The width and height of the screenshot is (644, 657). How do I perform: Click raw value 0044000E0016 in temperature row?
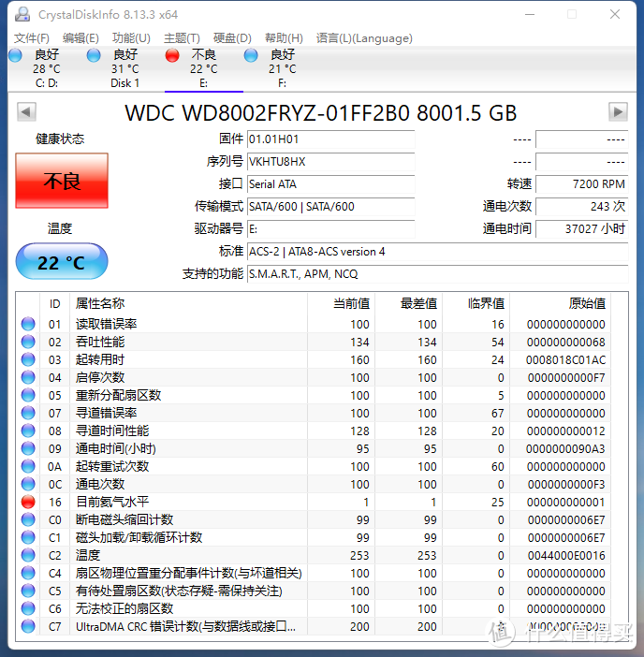click(x=565, y=555)
